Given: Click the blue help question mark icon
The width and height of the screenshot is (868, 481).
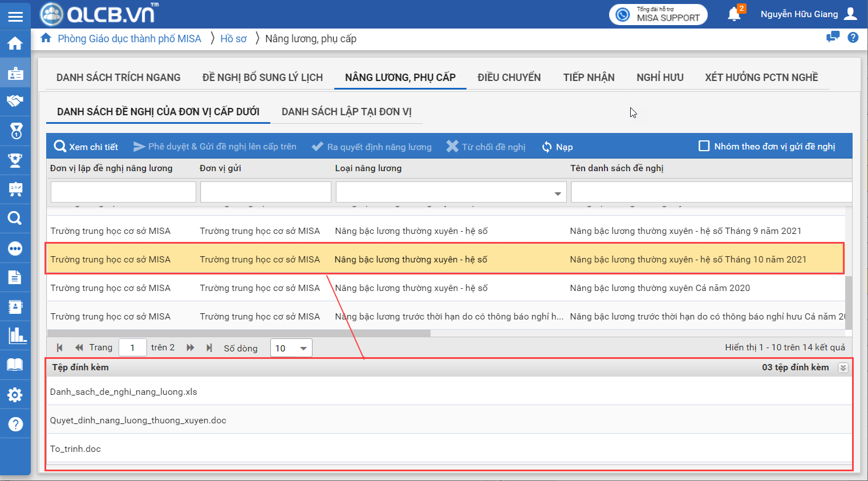Looking at the screenshot, I should click(853, 38).
